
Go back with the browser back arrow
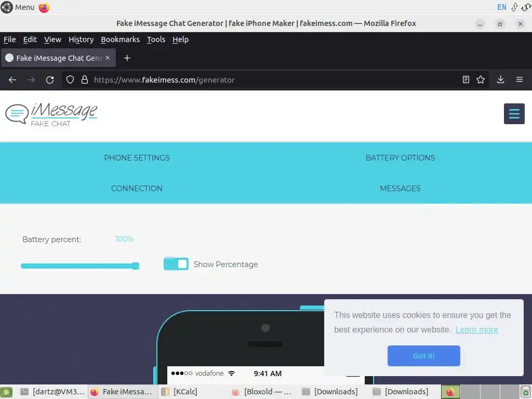(x=12, y=79)
